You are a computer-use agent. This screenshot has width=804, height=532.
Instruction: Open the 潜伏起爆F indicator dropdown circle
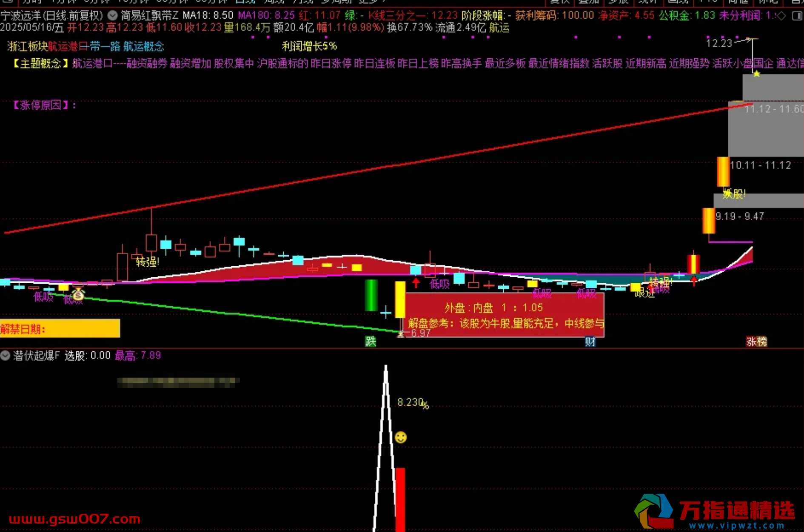pos(5,356)
